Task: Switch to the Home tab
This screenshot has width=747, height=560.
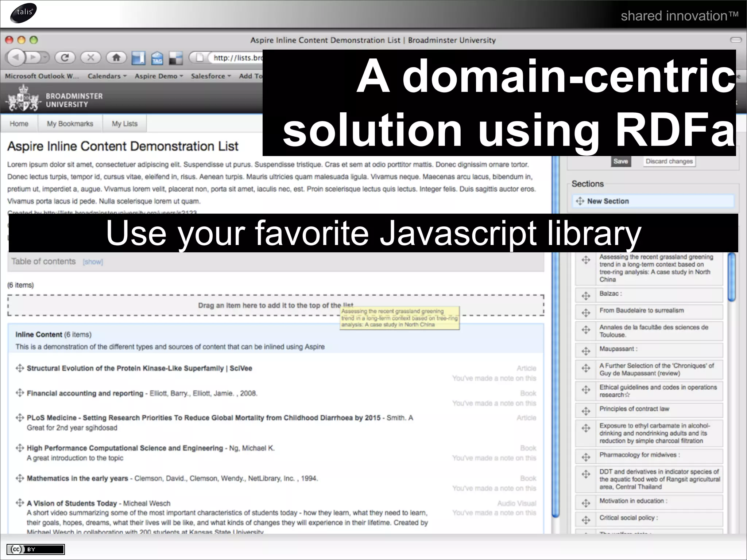Action: pyautogui.click(x=19, y=124)
